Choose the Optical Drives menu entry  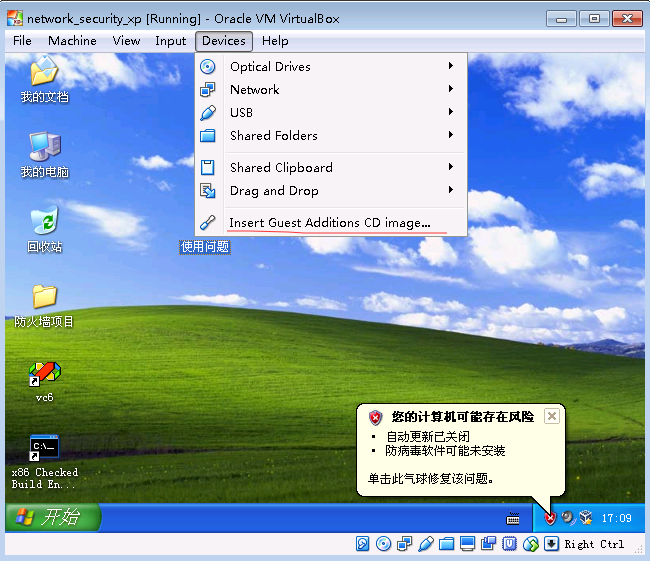point(331,66)
